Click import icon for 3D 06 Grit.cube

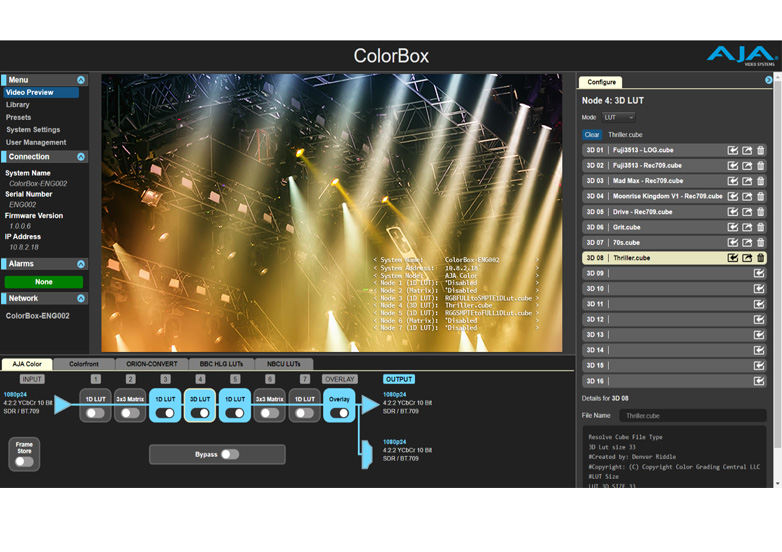pyautogui.click(x=733, y=227)
